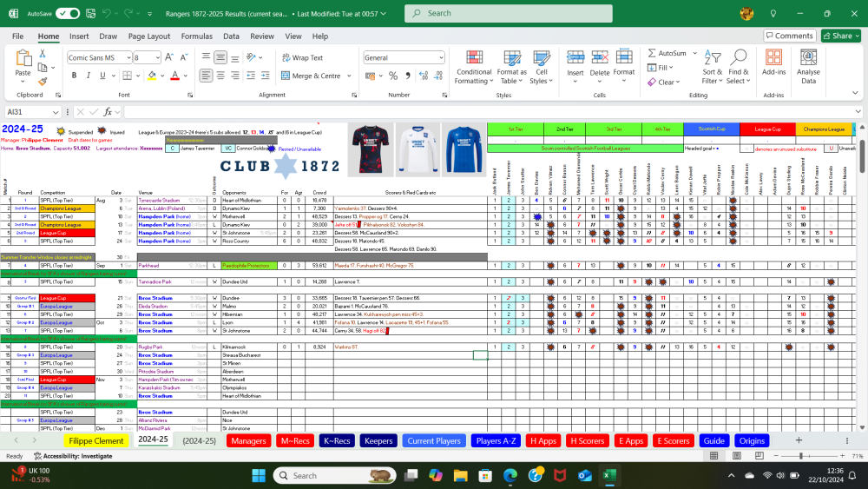
Task: Switch to Page Layout view icon
Action: coord(737,456)
